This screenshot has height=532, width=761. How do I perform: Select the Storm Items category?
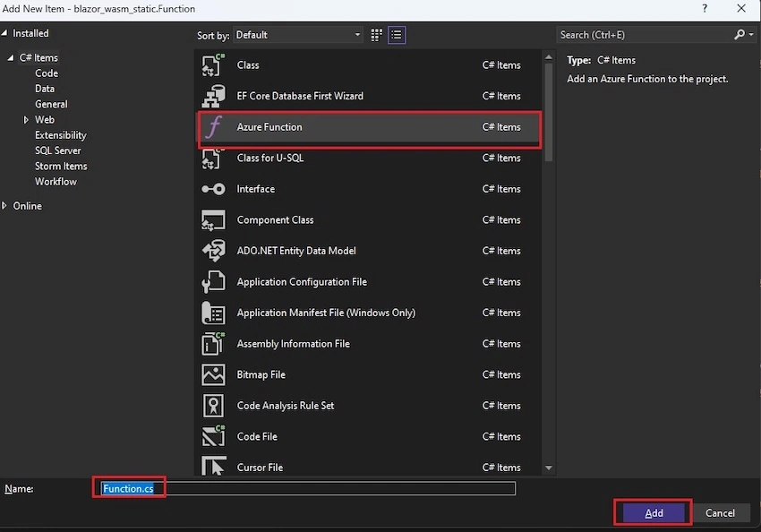click(x=61, y=166)
